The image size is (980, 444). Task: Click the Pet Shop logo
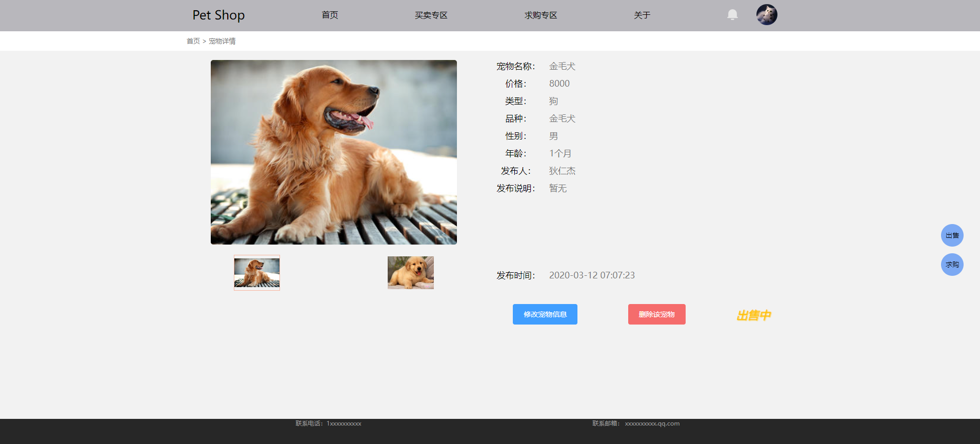[x=218, y=15]
